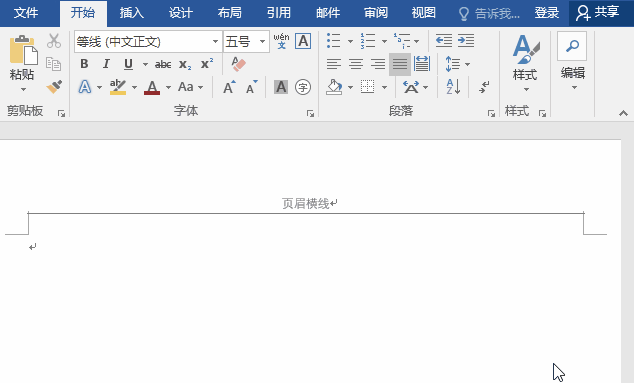Apply enclosed character 字 icon
This screenshot has height=383, width=634.
click(303, 87)
